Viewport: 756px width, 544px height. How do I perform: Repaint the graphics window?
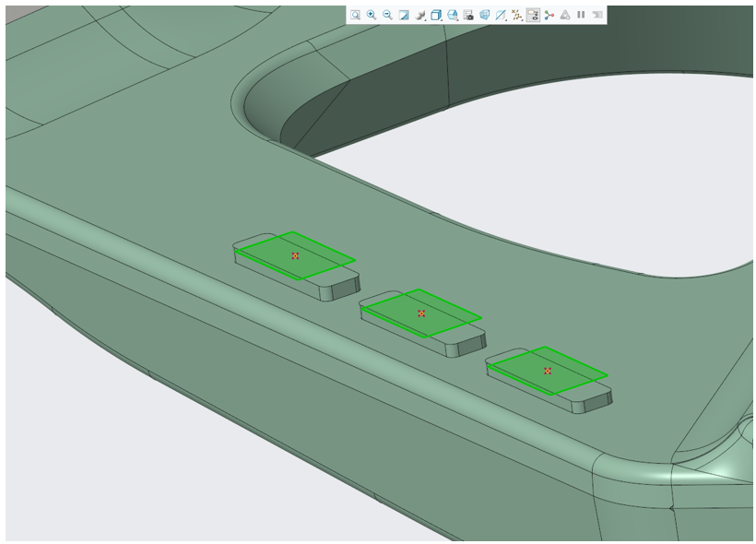tap(404, 15)
